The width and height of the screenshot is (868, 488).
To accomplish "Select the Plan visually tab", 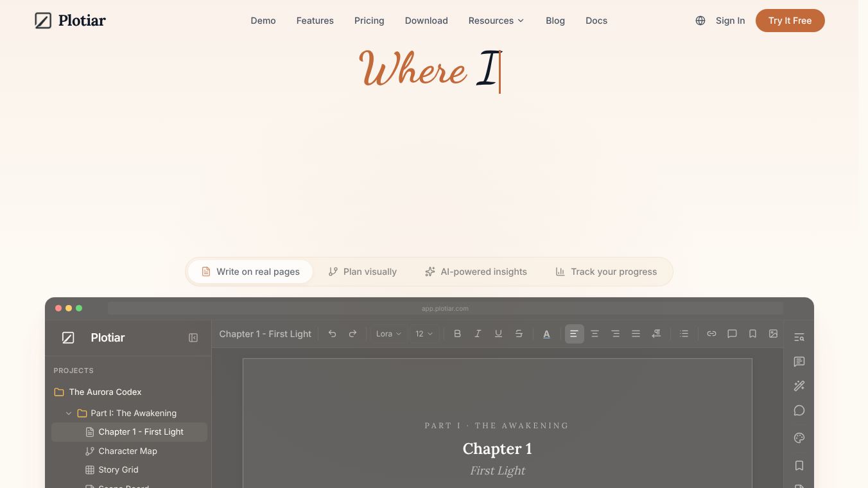I will coord(362,272).
